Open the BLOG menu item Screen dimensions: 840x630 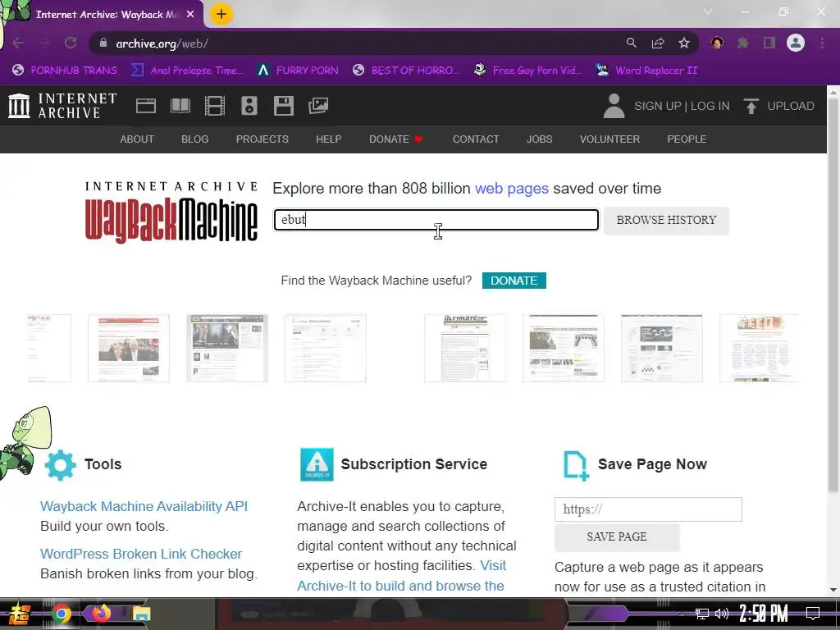coord(195,139)
